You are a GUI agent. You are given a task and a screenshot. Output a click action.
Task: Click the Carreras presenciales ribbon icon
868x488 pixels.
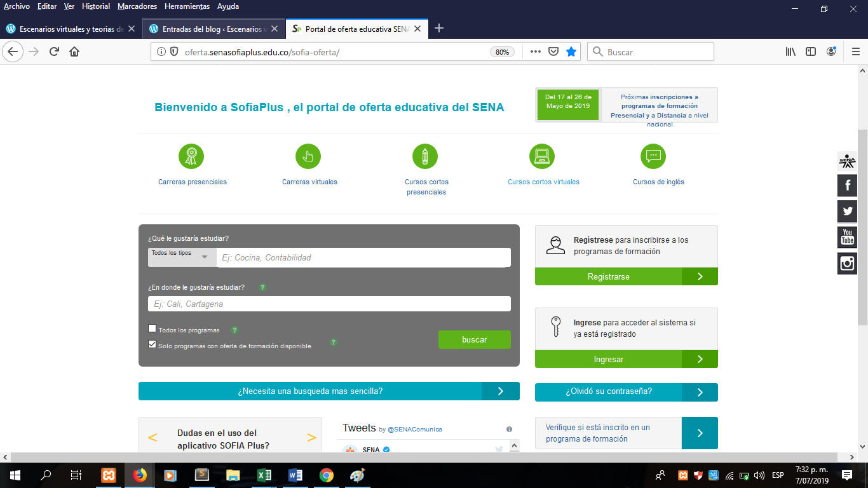(191, 156)
